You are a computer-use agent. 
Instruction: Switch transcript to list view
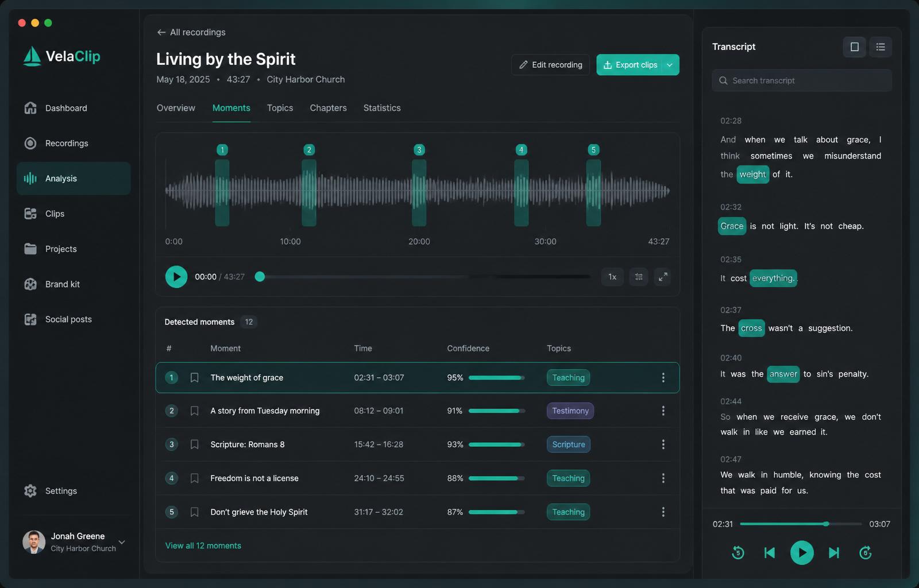tap(881, 47)
